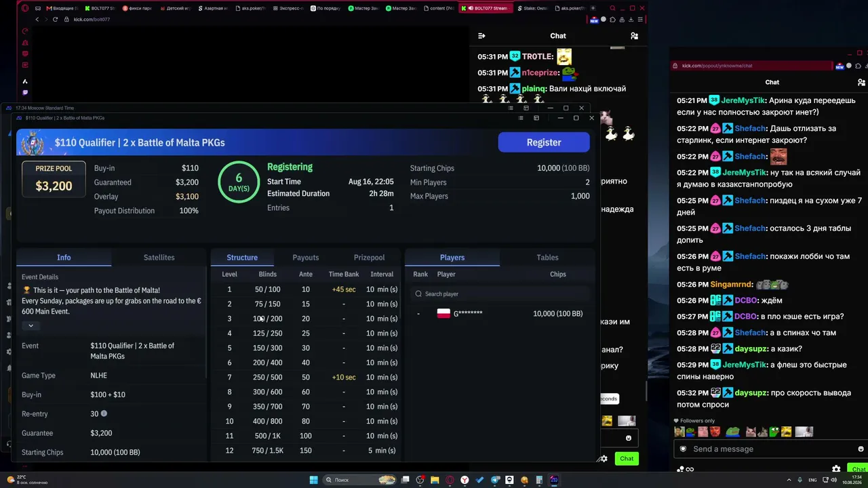Click the search magnifier icon in Players

[x=418, y=294]
